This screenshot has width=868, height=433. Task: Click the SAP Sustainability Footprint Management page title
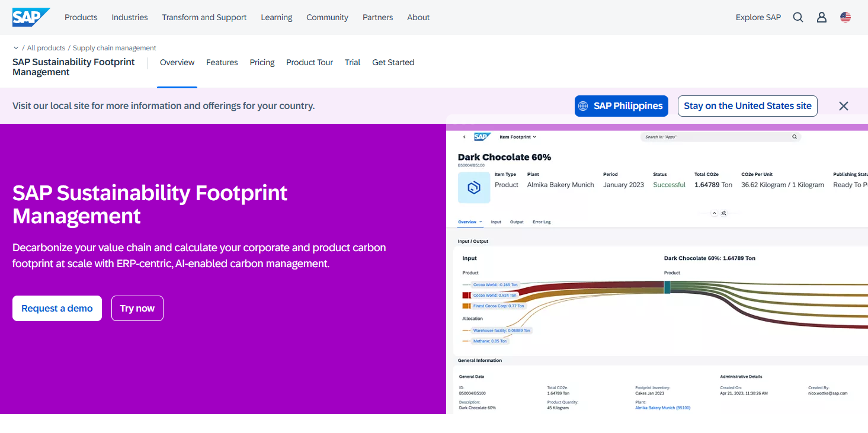click(x=150, y=204)
